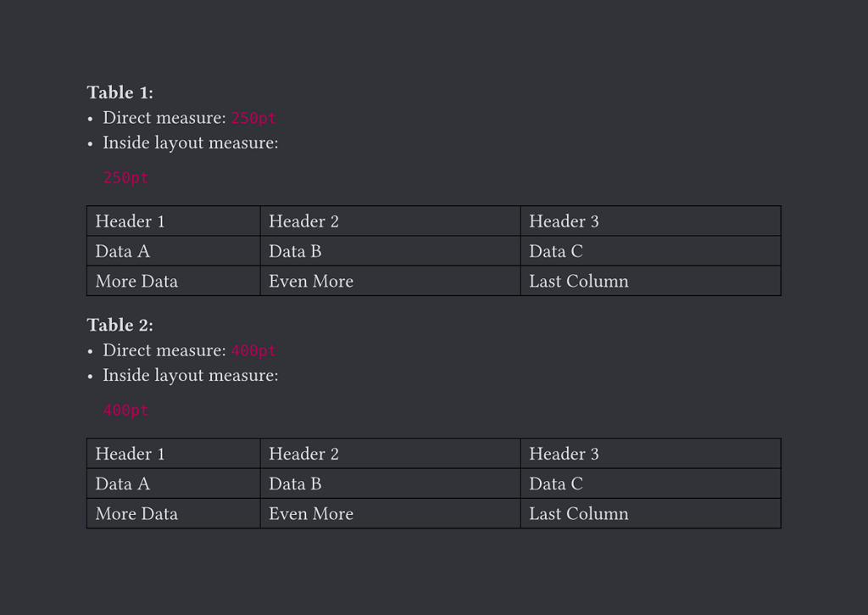Click "Header 1" cell in the first table

tap(130, 221)
